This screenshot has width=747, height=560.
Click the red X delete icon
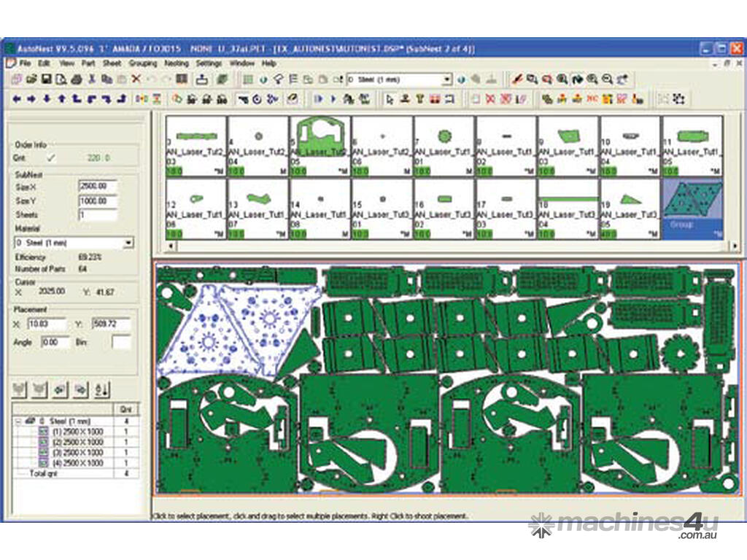(x=136, y=79)
